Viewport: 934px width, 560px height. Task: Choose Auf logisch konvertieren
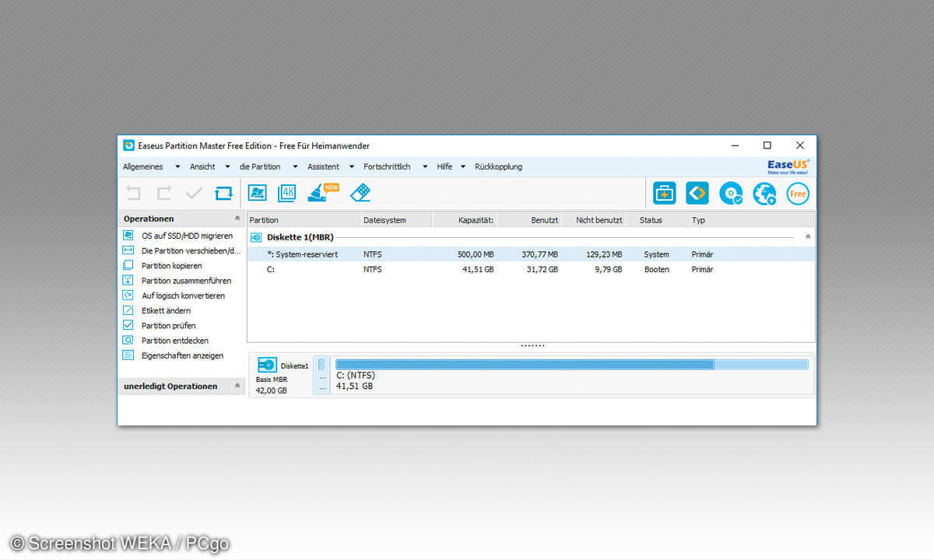183,296
